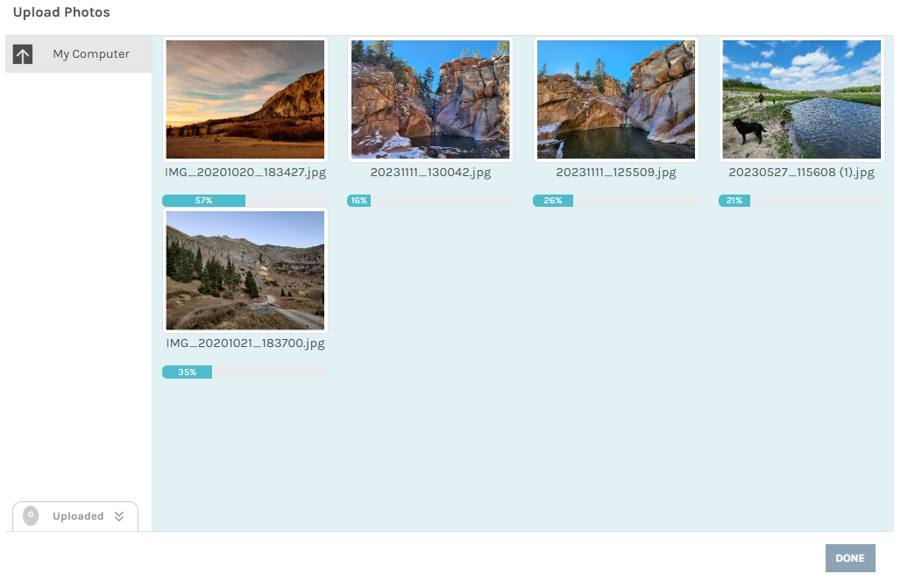
Task: Click the Upload Photos dialog title
Action: point(61,12)
